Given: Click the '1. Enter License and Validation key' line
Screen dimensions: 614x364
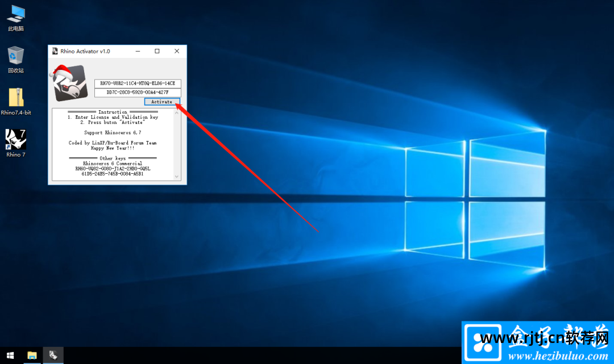Looking at the screenshot, I should 113,117.
